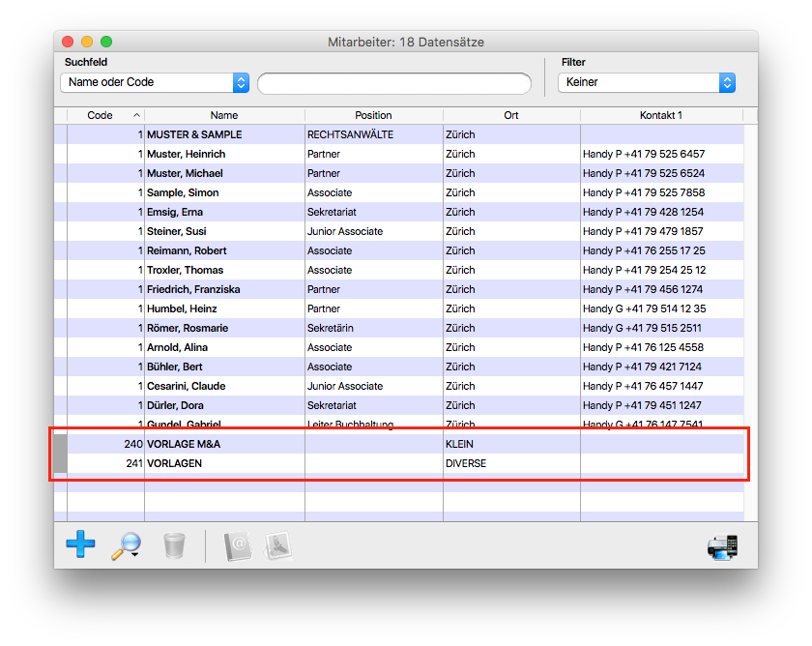Sort by the Position column header
812x646 pixels.
coord(373,115)
